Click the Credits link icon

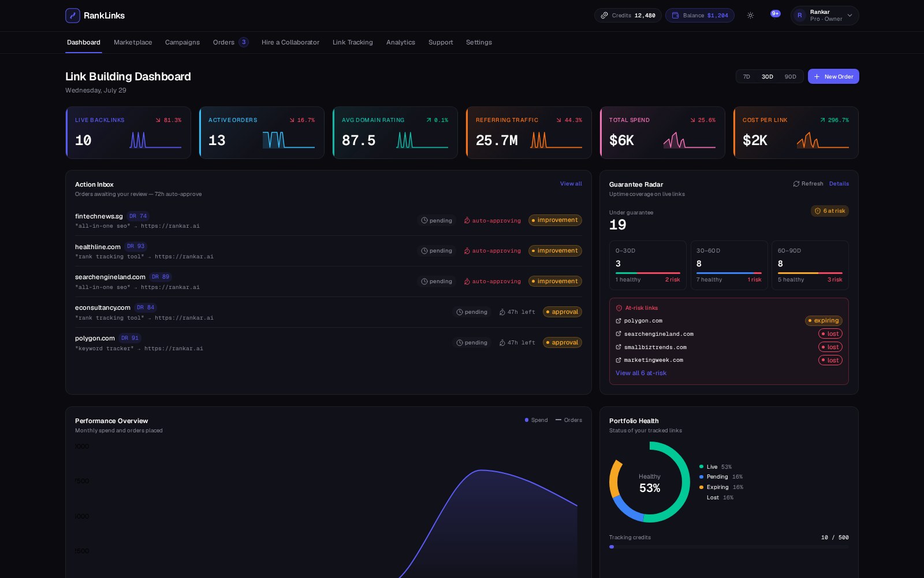(x=605, y=16)
